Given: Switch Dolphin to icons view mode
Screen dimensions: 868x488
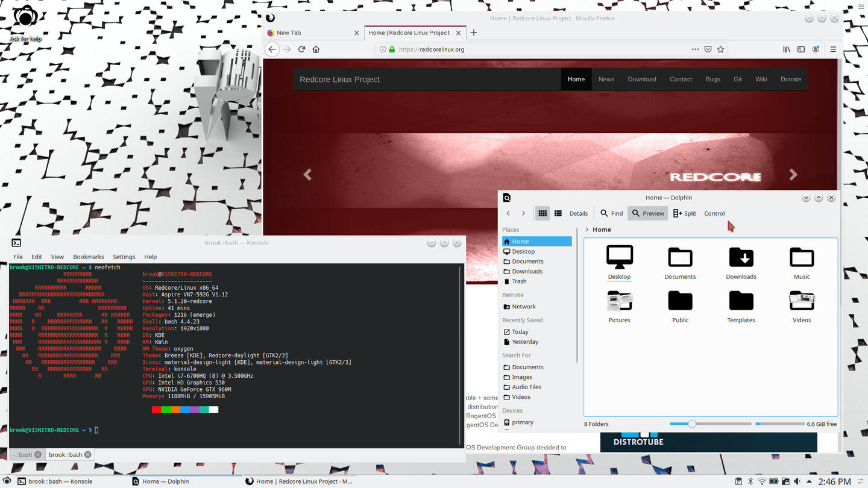Looking at the screenshot, I should point(542,213).
